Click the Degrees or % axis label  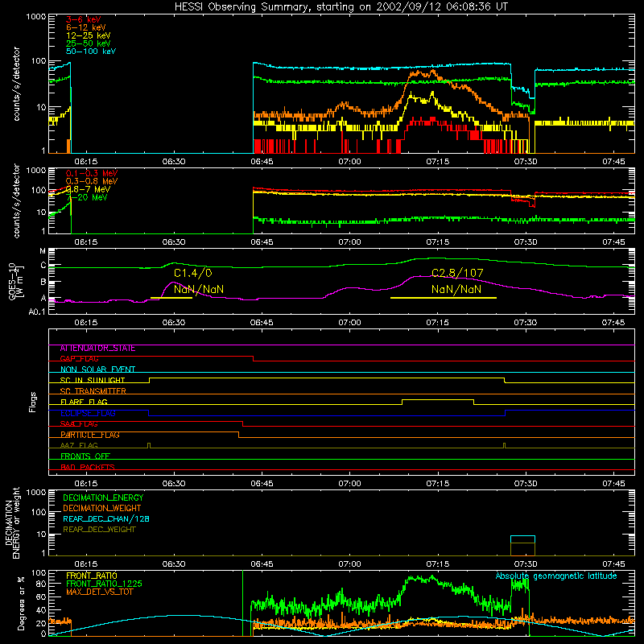pos(21,603)
